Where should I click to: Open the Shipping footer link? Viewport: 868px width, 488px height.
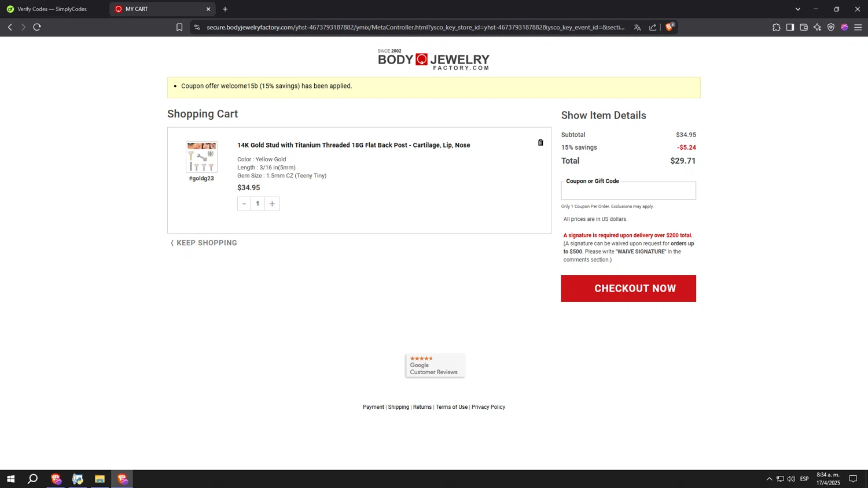tap(398, 407)
